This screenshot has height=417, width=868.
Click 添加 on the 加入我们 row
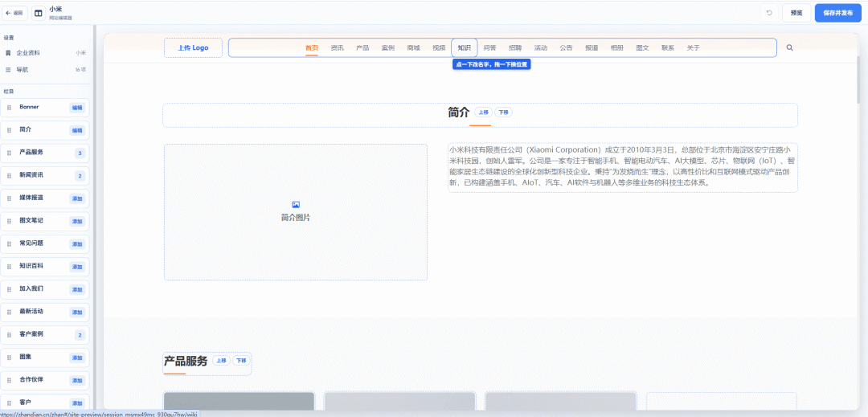(x=76, y=289)
